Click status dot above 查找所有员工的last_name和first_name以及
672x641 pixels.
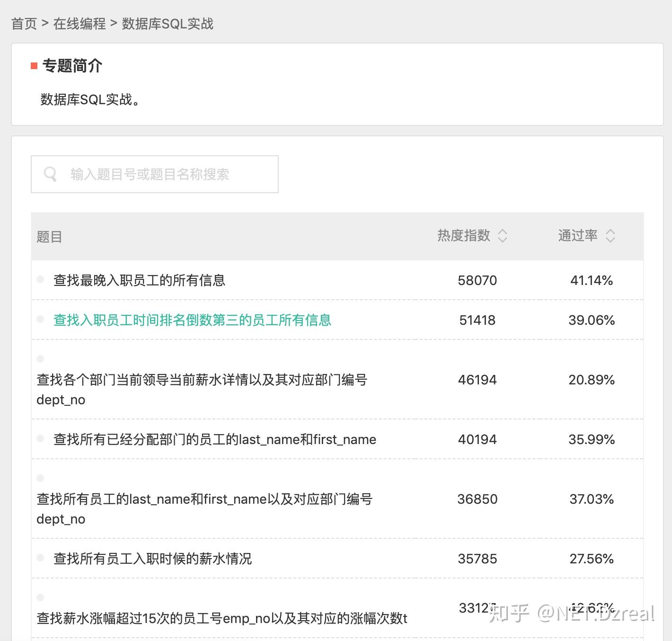coord(40,478)
